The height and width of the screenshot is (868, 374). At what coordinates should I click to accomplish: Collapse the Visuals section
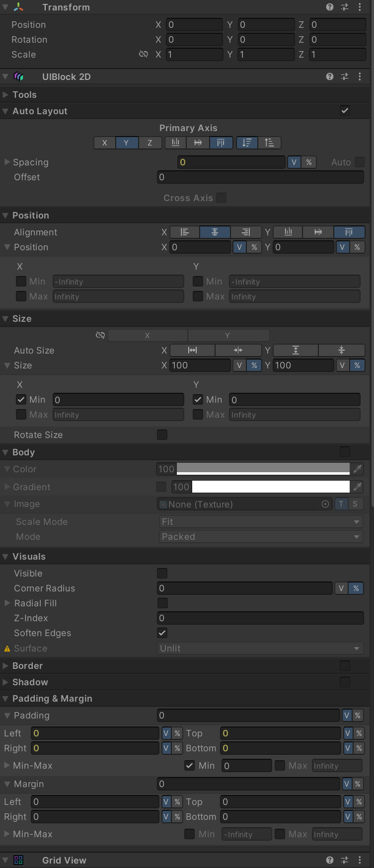point(5,556)
